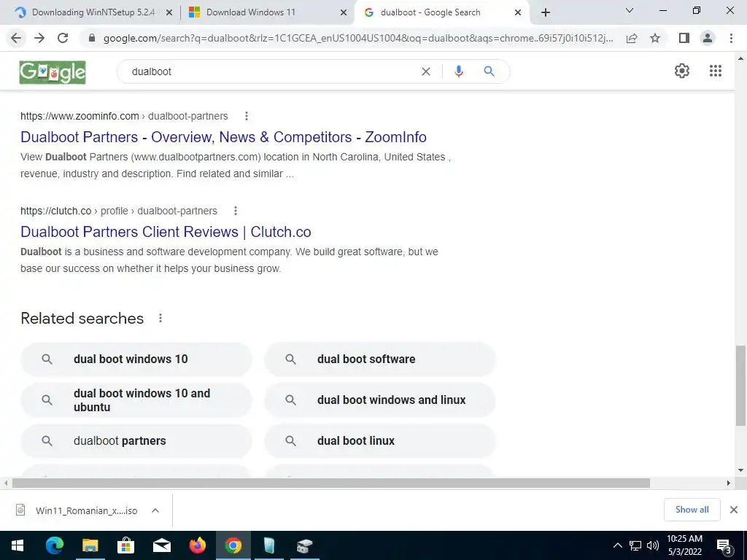Show hidden system tray icons
Image resolution: width=747 pixels, height=560 pixels.
617,545
